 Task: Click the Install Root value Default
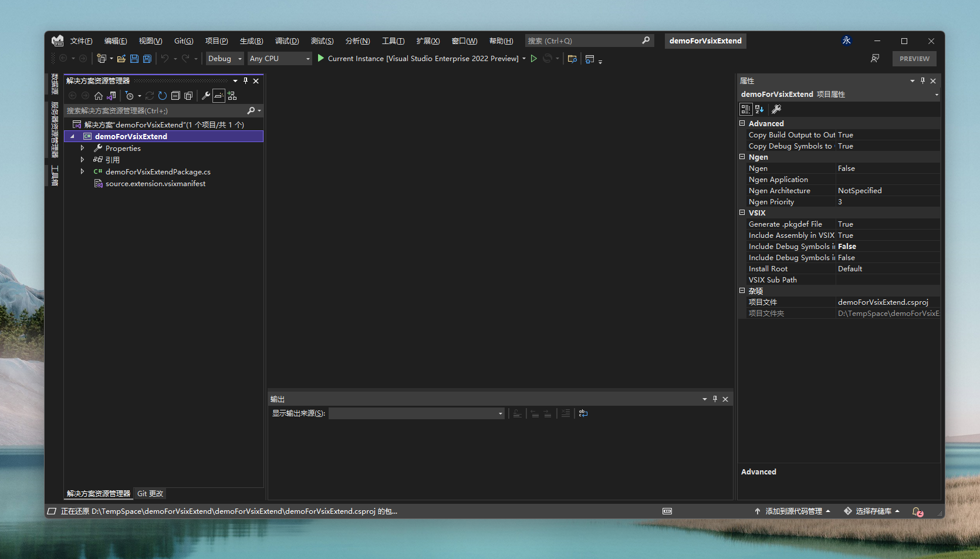[x=850, y=269]
